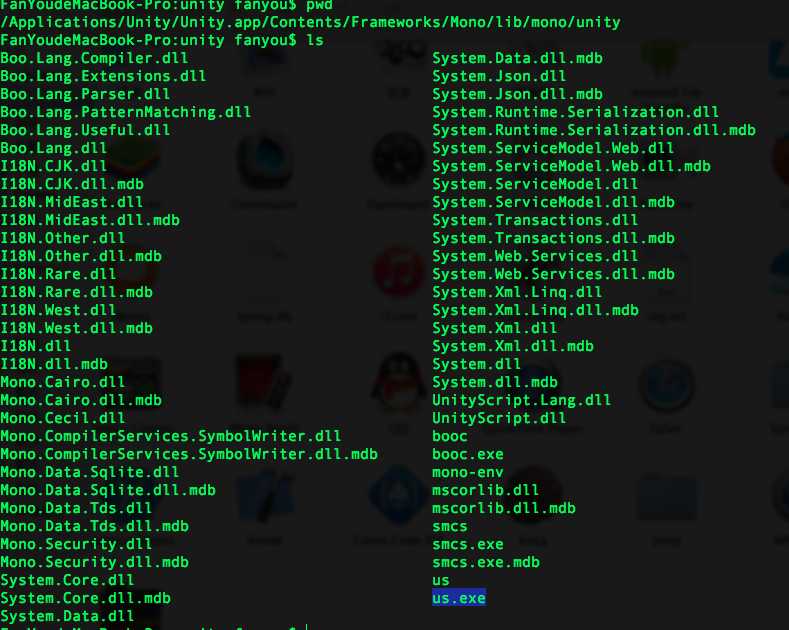The width and height of the screenshot is (789, 630).
Task: Click the Boo.Lang.Compiler.dll entry
Action: (94, 58)
